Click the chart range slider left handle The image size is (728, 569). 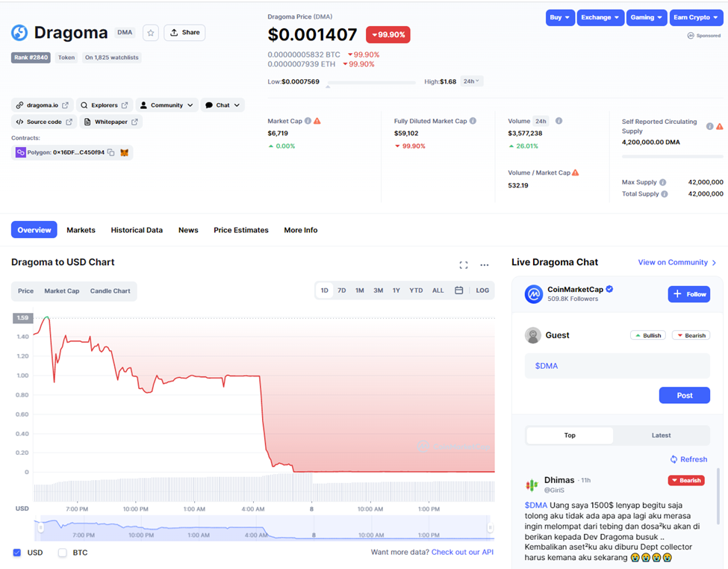tap(41, 528)
